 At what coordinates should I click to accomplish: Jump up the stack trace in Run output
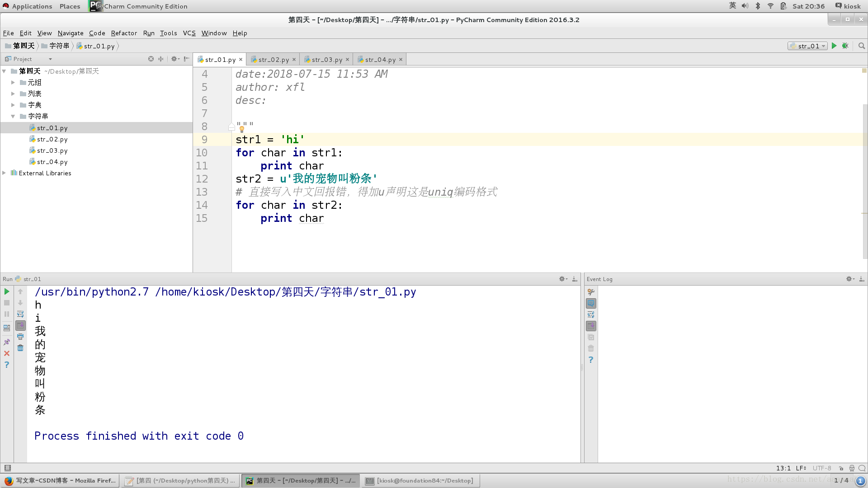coord(20,291)
